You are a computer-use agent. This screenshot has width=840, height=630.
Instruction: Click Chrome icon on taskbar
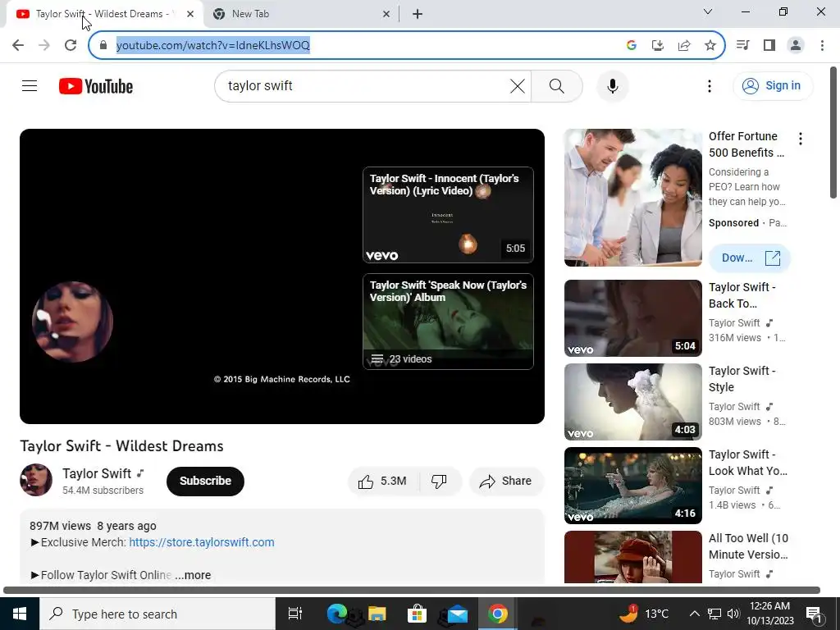497,614
